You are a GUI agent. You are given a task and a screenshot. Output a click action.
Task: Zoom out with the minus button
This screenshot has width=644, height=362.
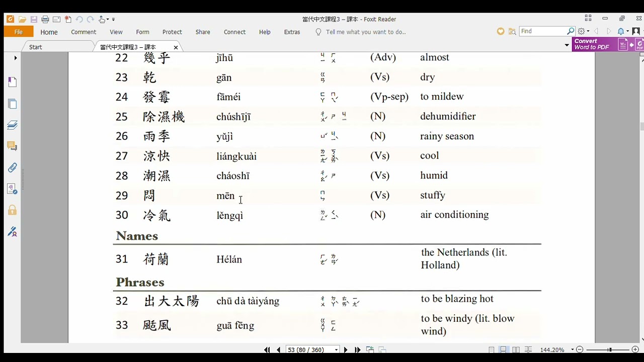(580, 349)
